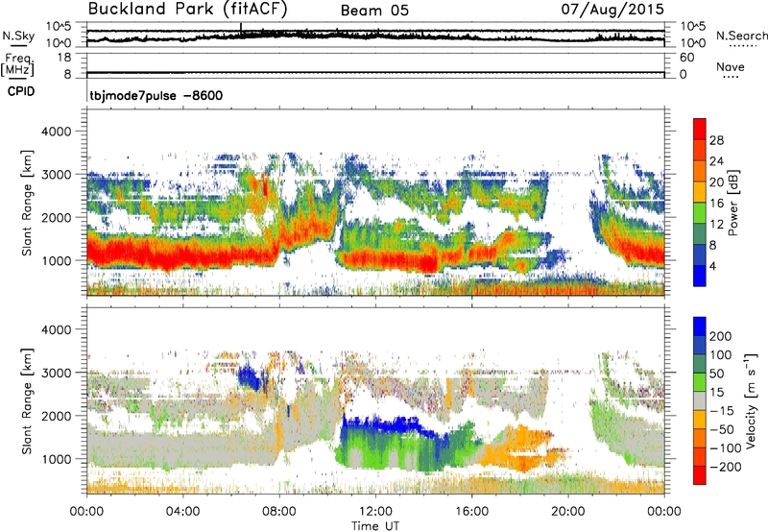Click the '04:00' time axis label
The image size is (768, 532).
point(182,512)
